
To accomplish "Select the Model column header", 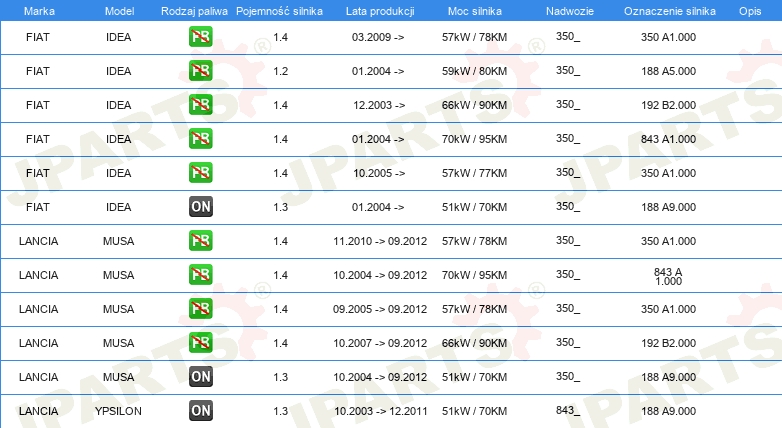I will click(x=119, y=11).
